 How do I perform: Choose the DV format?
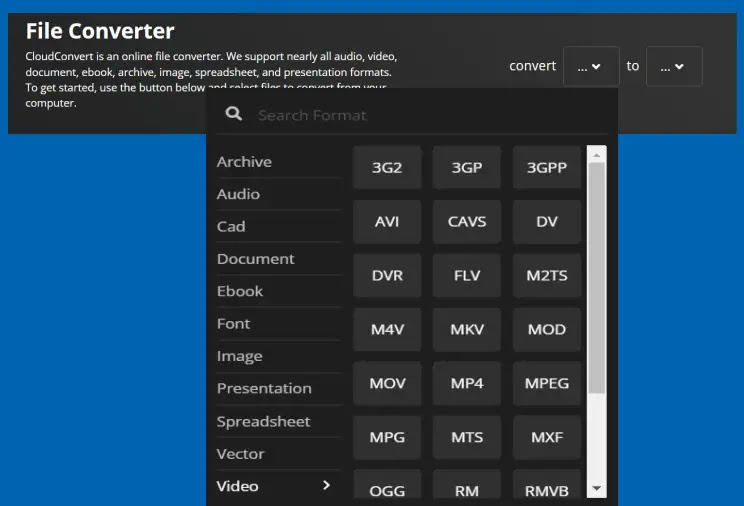pos(547,222)
